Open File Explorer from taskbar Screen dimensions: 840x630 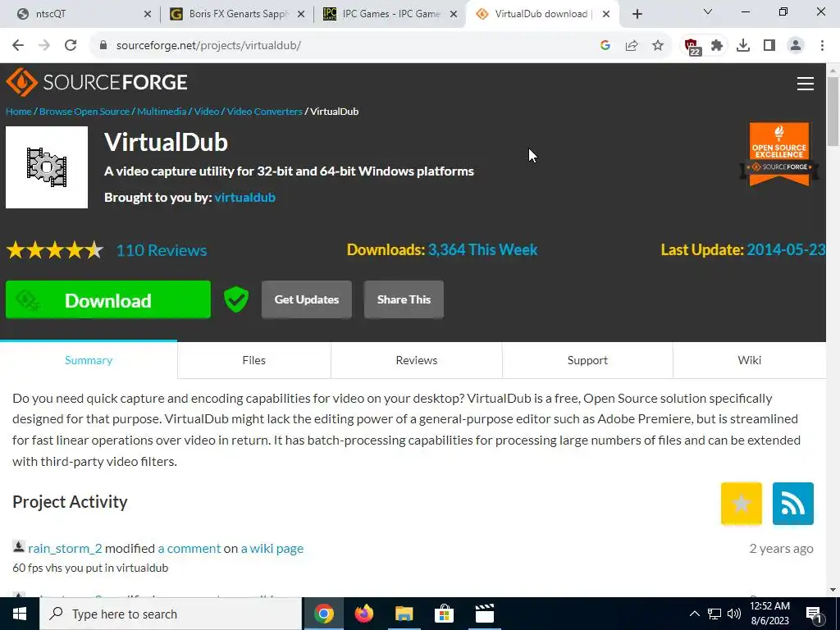pos(404,614)
